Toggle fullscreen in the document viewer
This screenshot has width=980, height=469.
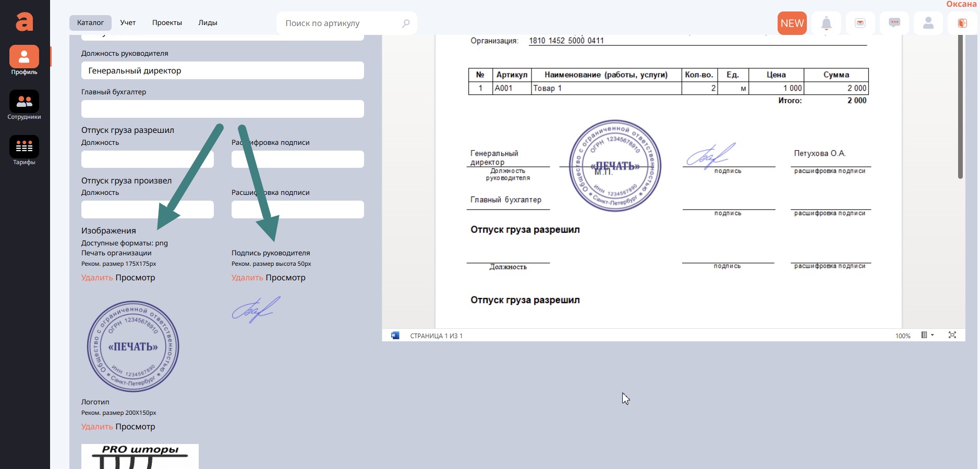tap(952, 335)
